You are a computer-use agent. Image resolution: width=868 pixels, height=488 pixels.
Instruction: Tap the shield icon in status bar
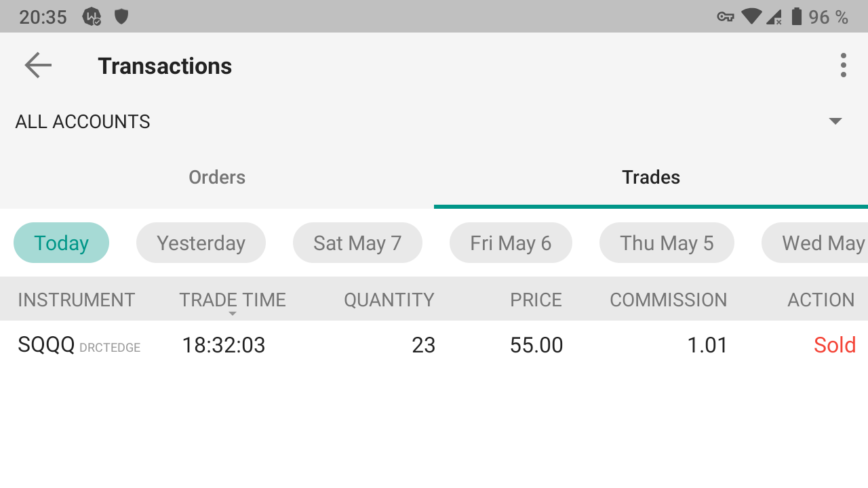(x=121, y=16)
